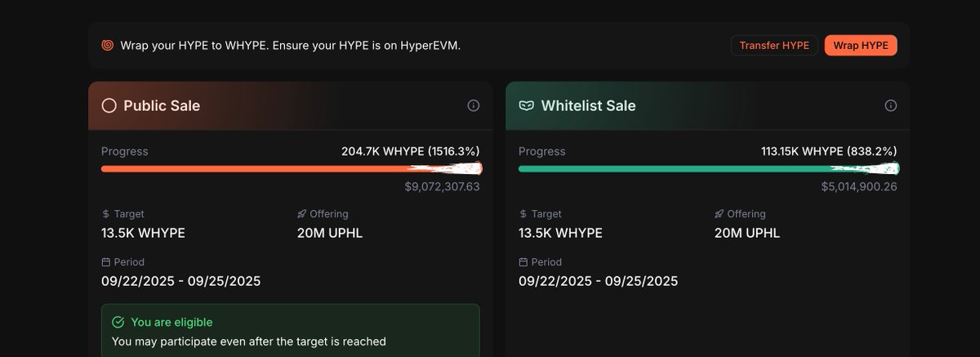Click the Public Sale circle icon

click(x=109, y=105)
